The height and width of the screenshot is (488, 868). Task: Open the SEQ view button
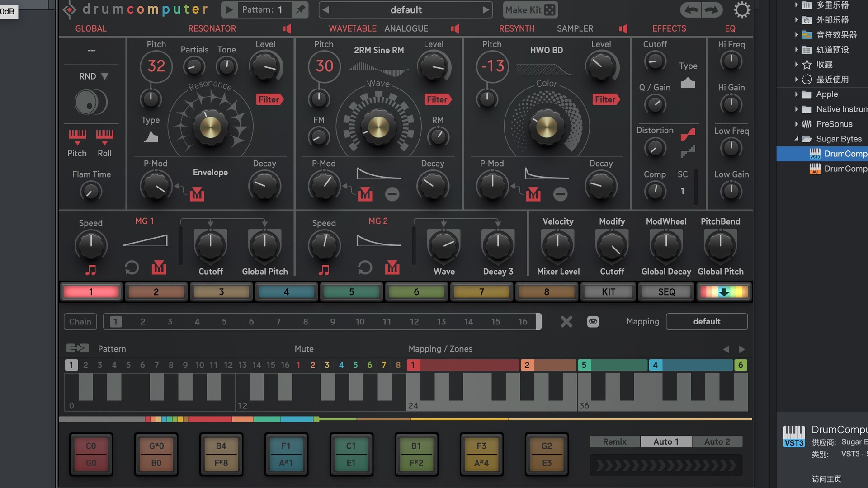point(666,292)
